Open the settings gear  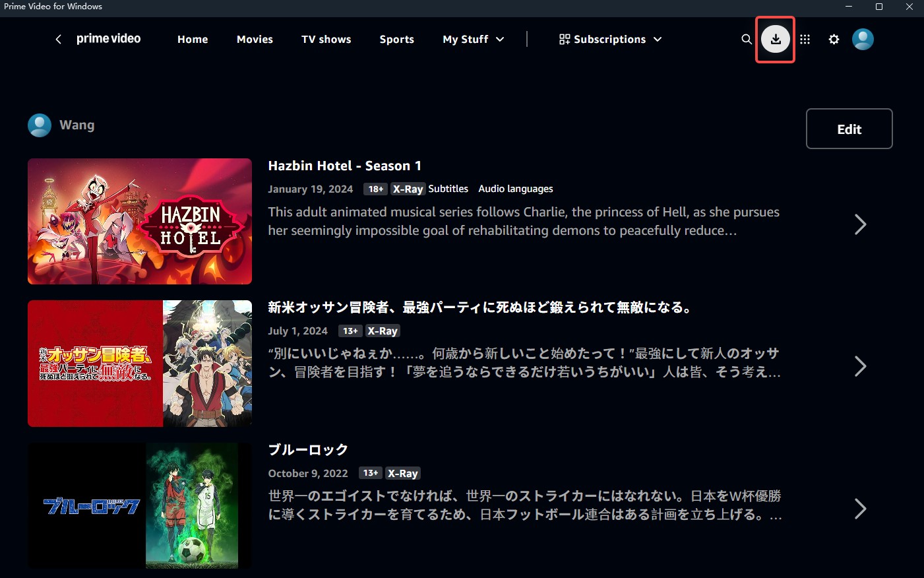(834, 40)
